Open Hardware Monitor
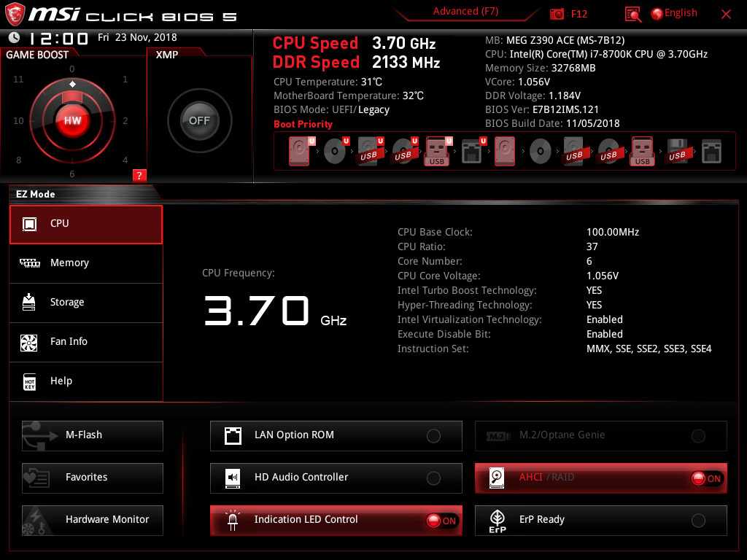This screenshot has width=747, height=560. pyautogui.click(x=93, y=521)
